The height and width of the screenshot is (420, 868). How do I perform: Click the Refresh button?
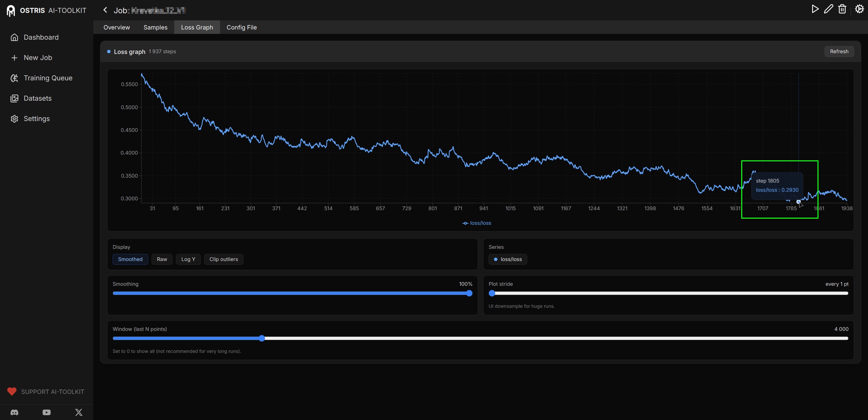pos(839,52)
